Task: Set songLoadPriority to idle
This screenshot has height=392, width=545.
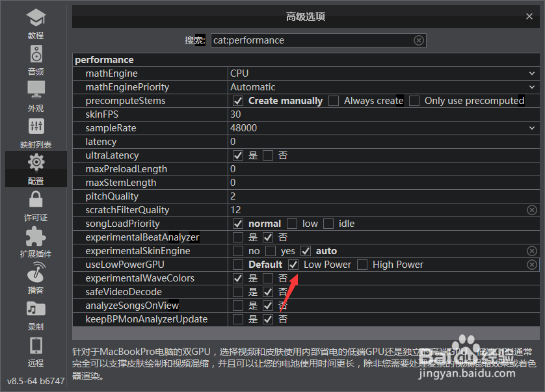Action: click(x=328, y=224)
